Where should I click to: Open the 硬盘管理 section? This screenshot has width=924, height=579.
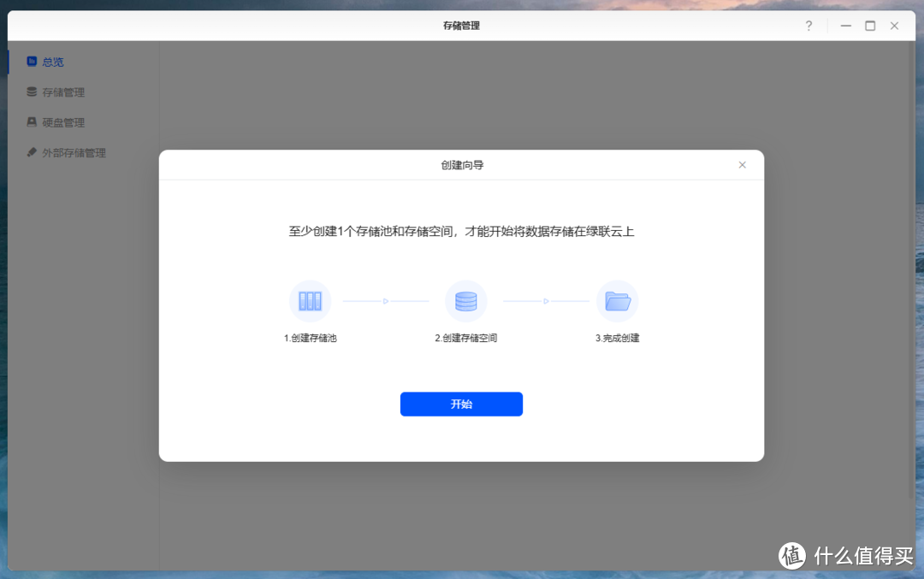(64, 121)
